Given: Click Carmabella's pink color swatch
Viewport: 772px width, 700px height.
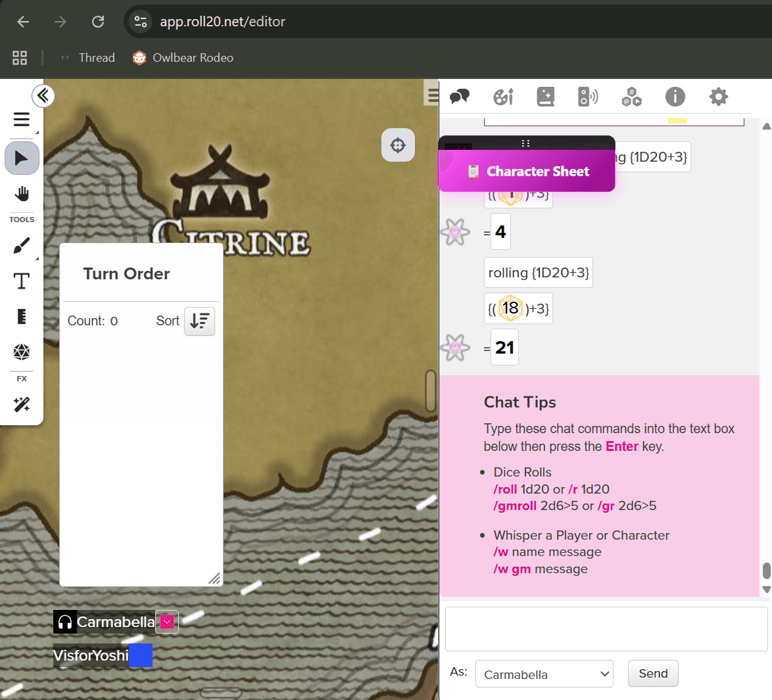Looking at the screenshot, I should (x=167, y=622).
